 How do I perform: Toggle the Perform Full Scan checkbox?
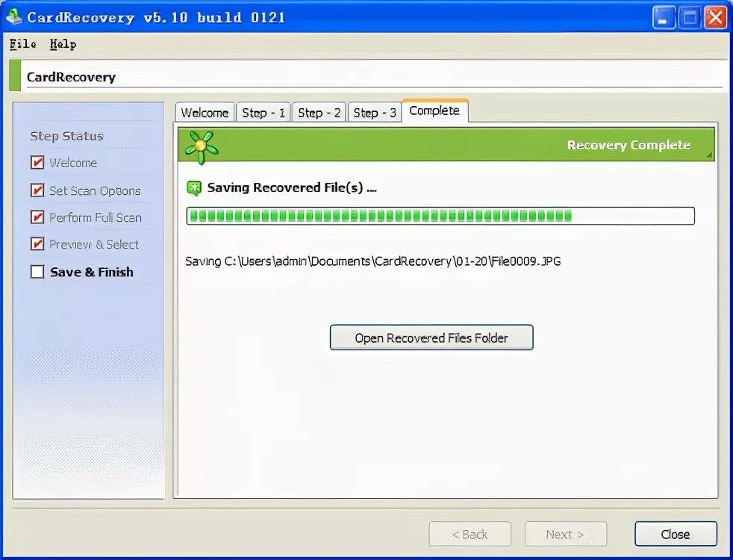click(37, 217)
